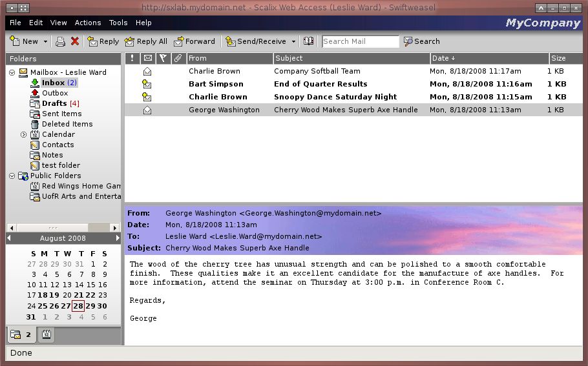Sort by attachment paperclip column
The height and width of the screenshot is (366, 588).
(179, 58)
